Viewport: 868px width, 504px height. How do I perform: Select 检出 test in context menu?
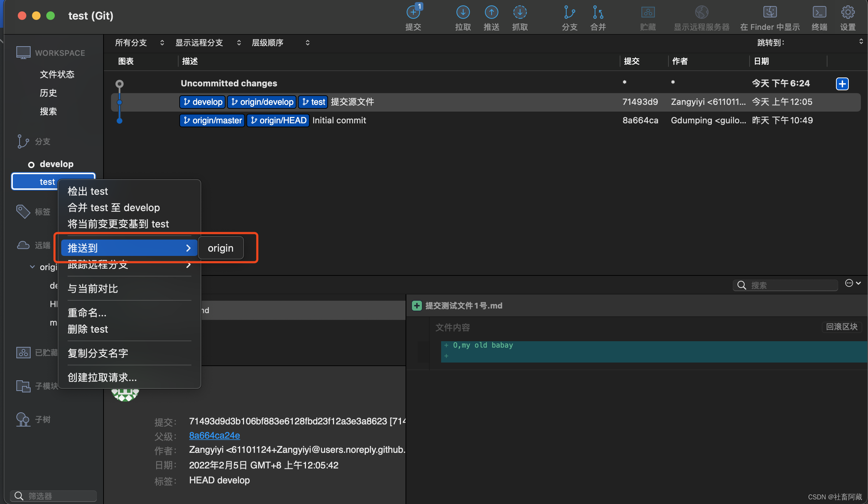click(88, 191)
